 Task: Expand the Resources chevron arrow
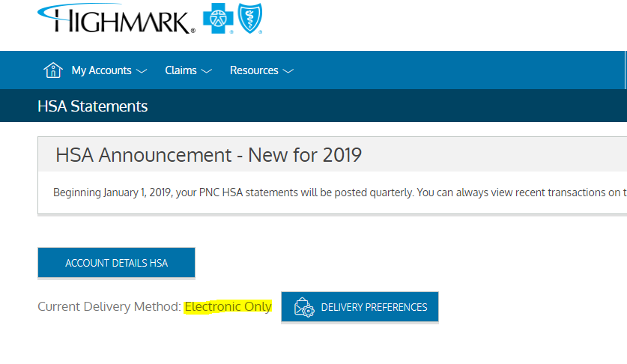[288, 71]
